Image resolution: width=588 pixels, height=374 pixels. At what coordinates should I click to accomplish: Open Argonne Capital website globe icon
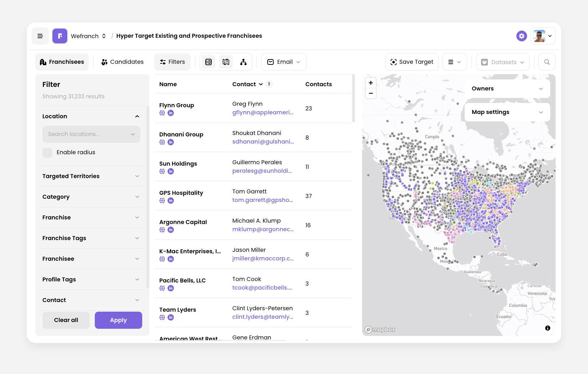[x=162, y=230]
